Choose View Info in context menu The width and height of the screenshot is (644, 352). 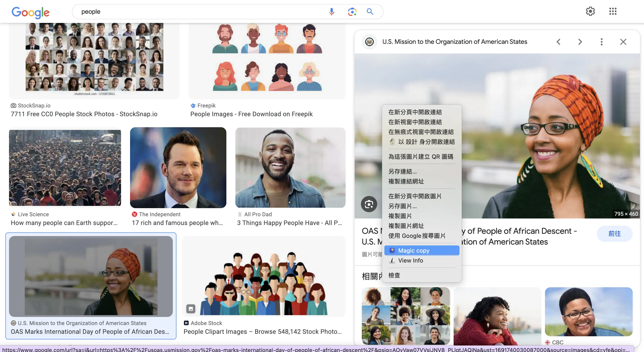pyautogui.click(x=421, y=260)
